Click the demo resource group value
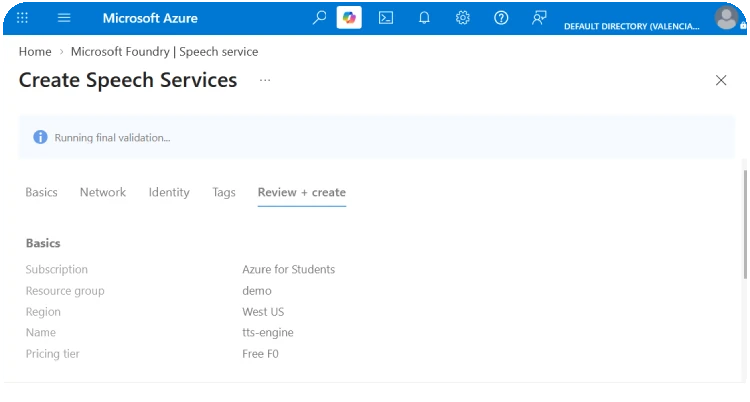Screen dimensions: 750x402 tap(257, 291)
